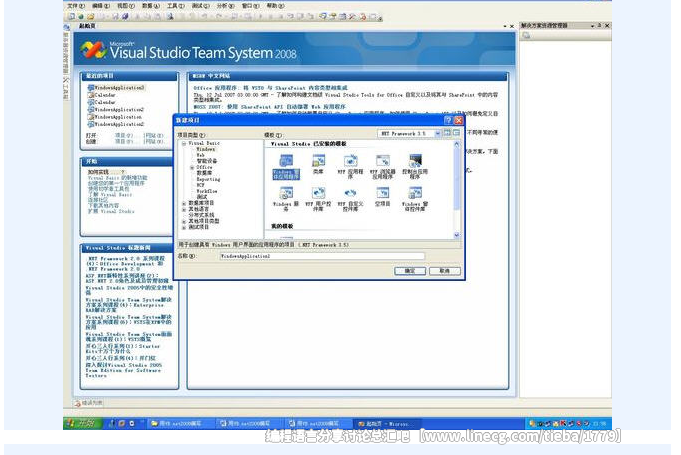681x455 pixels.
Task: Open the Windows Start button
Action: (83, 423)
